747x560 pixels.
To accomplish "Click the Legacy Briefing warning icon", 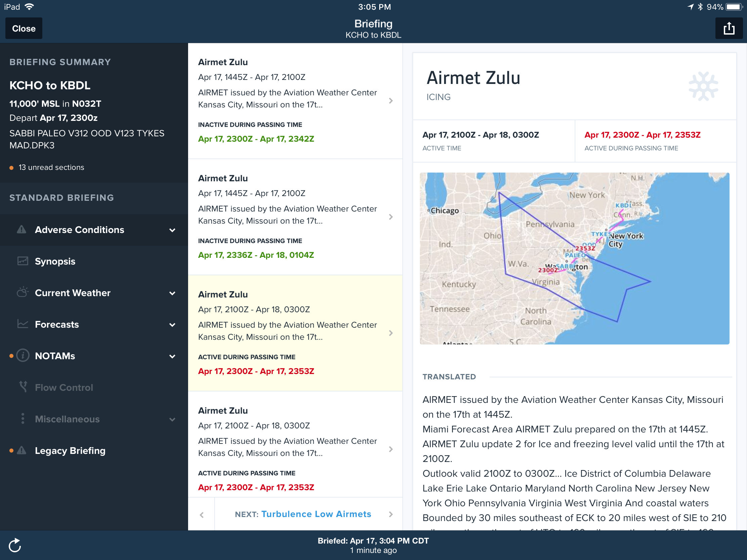I will pos(21,450).
